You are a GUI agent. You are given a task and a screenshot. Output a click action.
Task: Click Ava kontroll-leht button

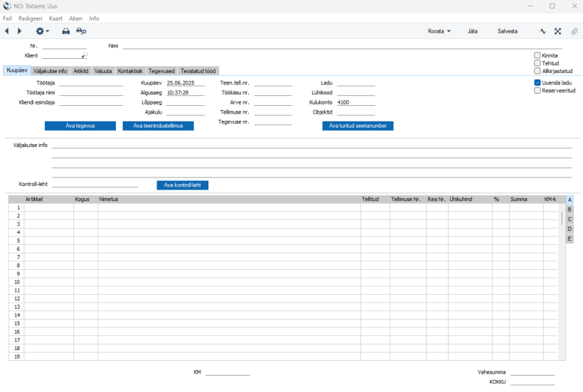[183, 185]
